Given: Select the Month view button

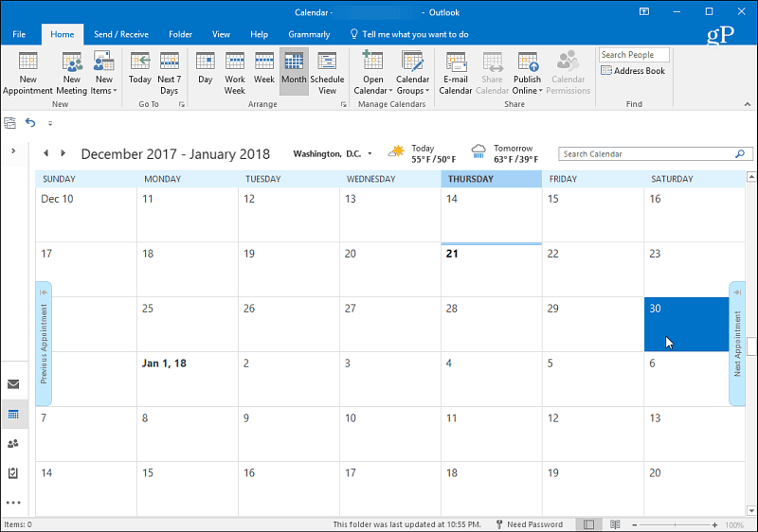Looking at the screenshot, I should coord(294,72).
